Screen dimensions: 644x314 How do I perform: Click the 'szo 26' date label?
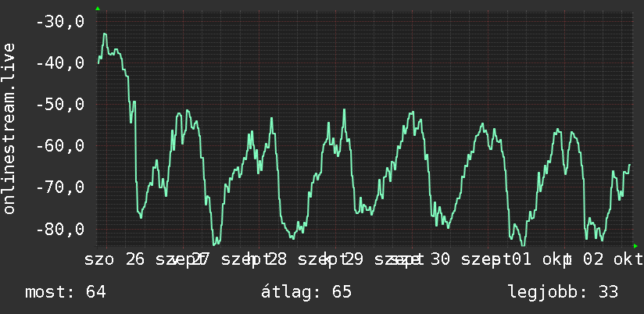pyautogui.click(x=115, y=259)
